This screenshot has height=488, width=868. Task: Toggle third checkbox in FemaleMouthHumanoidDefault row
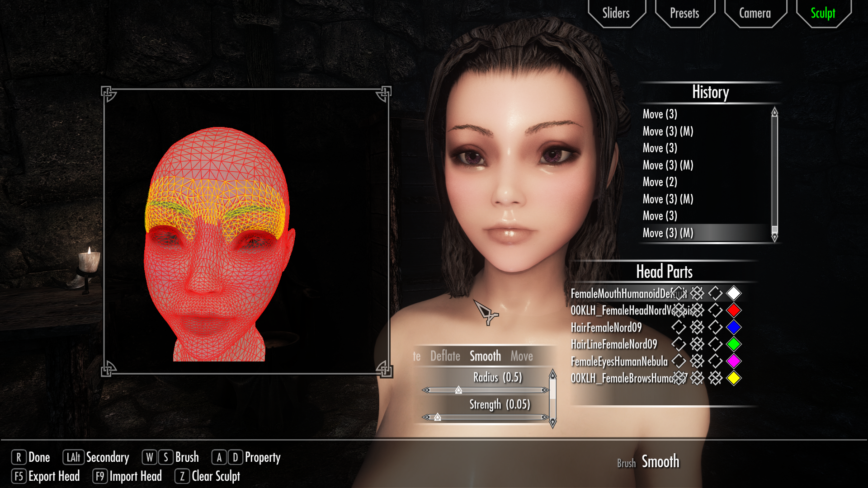[715, 293]
